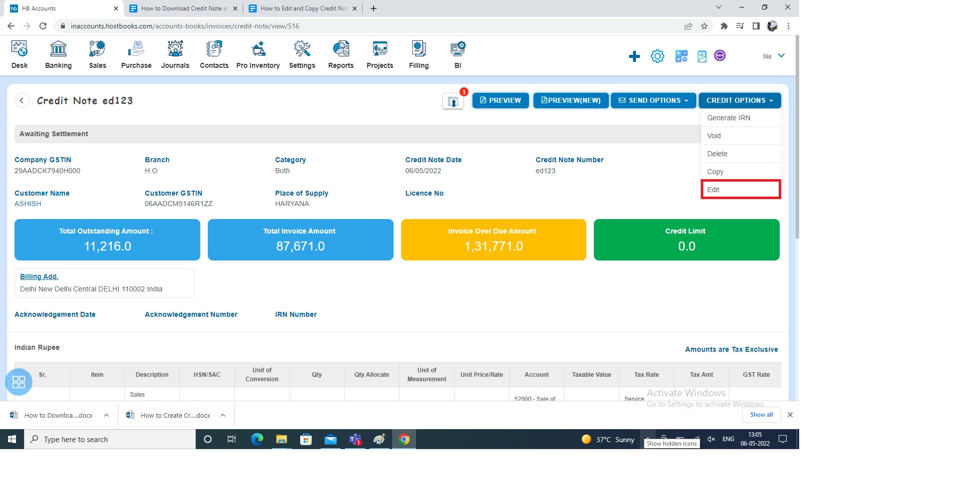Click Show all downloads button
Screen dimensions: 980x493
[761, 415]
